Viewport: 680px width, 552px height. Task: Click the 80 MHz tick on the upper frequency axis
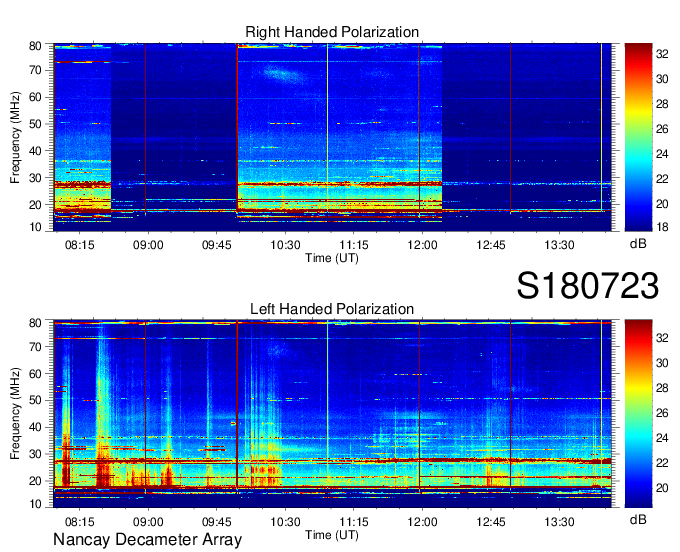[35, 46]
